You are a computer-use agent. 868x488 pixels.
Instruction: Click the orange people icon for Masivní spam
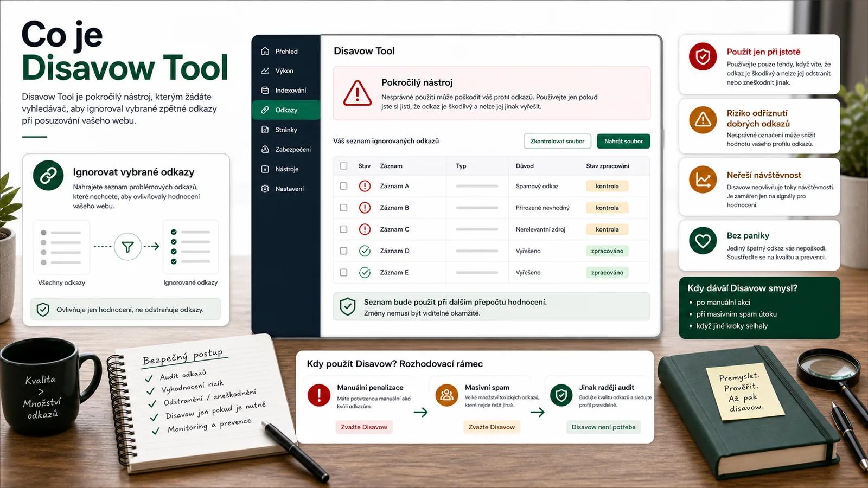click(x=446, y=395)
